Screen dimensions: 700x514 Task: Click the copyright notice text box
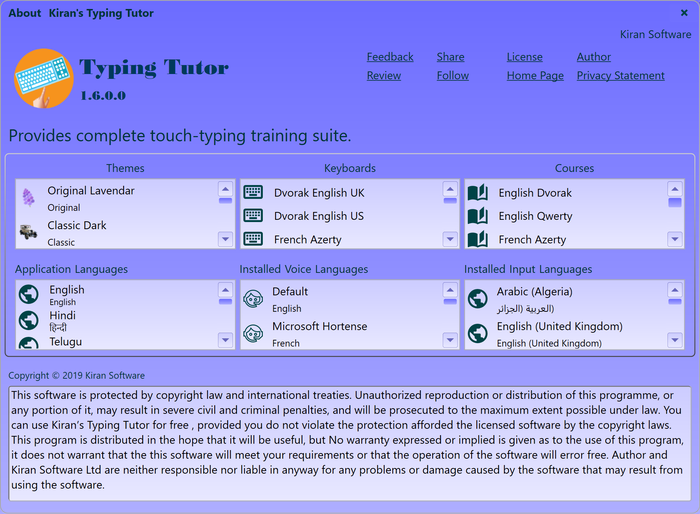350,443
